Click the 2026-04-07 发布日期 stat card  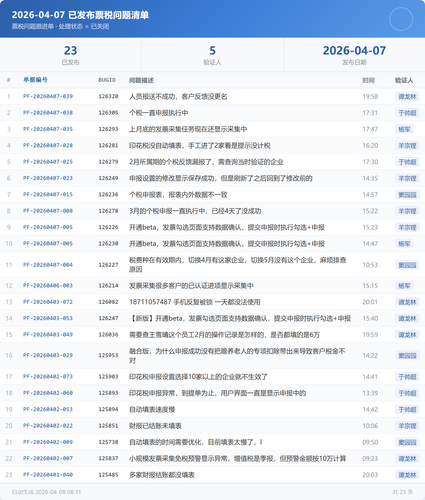(x=354, y=55)
